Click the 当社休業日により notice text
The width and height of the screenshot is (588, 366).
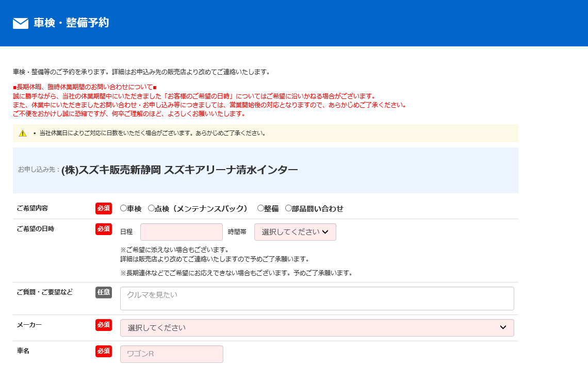153,134
